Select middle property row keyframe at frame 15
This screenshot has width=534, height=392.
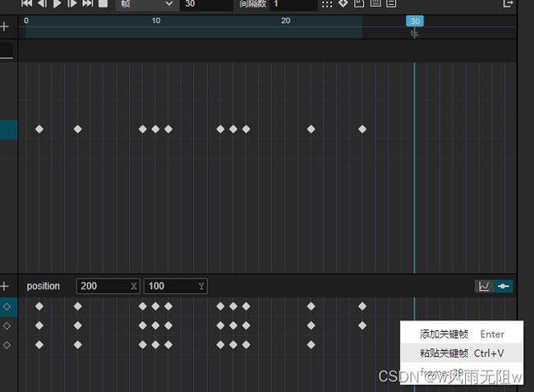[220, 325]
